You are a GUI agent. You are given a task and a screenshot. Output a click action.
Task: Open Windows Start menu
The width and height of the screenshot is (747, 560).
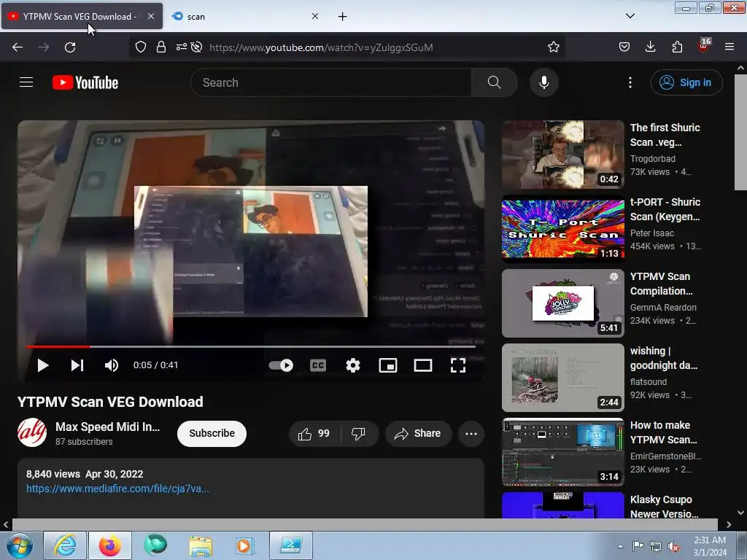coord(19,545)
